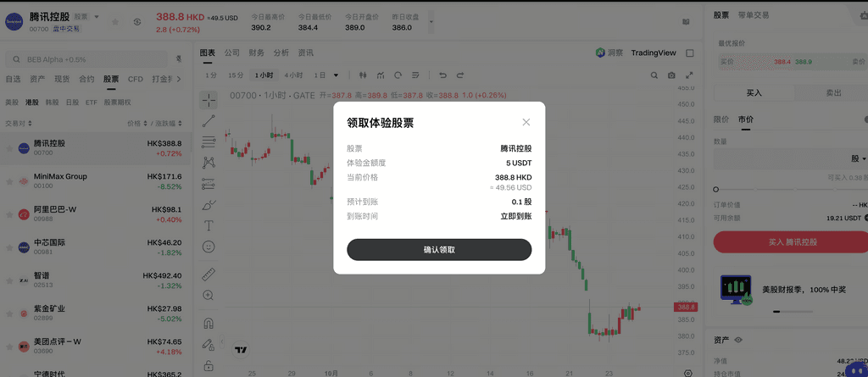Favorite MiniMax Group with its star
The width and height of the screenshot is (868, 377).
9,181
